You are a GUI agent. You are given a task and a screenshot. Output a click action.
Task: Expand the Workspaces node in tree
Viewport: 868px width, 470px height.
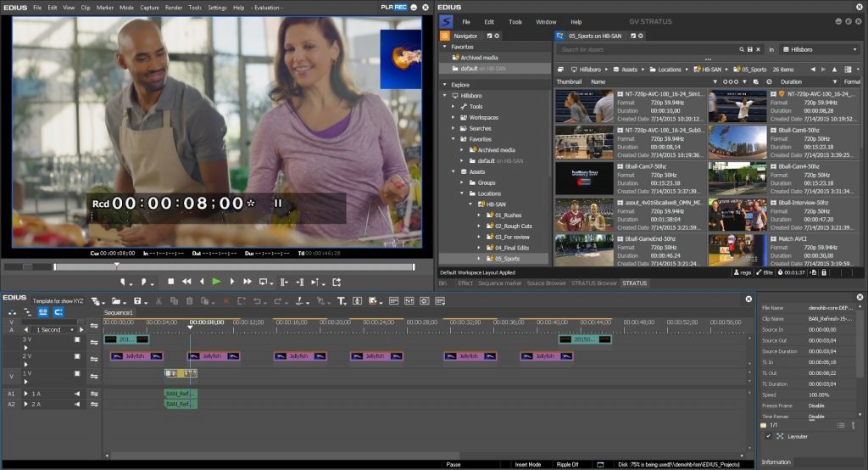(453, 117)
